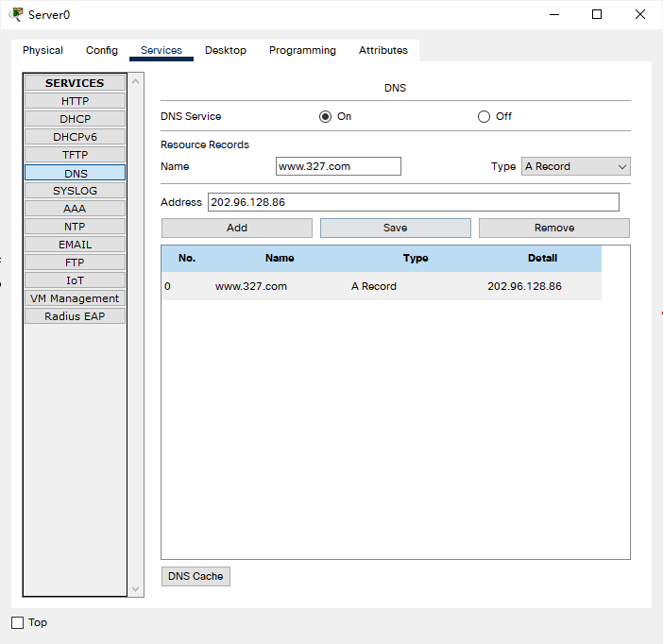This screenshot has width=663, height=644.
Task: Enable the Top checkbox
Action: point(17,622)
